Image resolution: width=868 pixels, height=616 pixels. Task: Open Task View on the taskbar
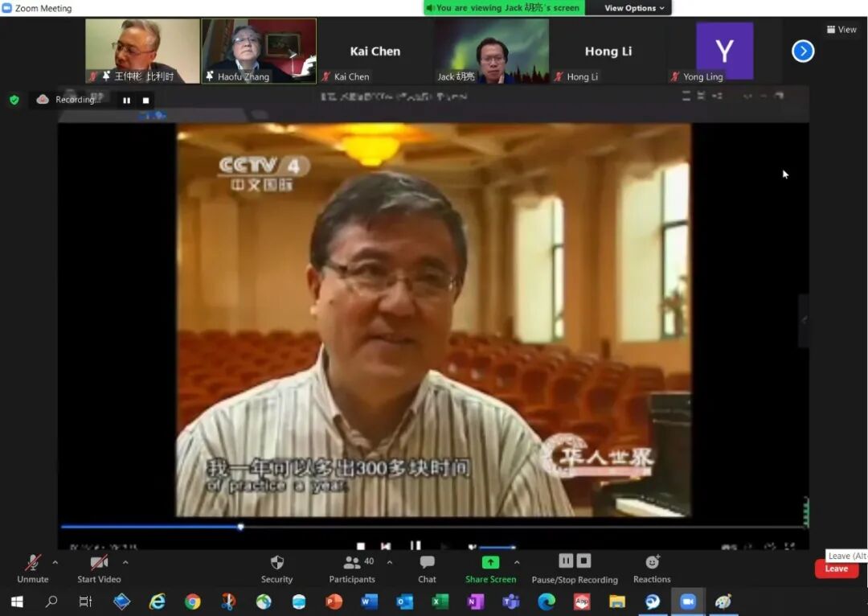86,602
